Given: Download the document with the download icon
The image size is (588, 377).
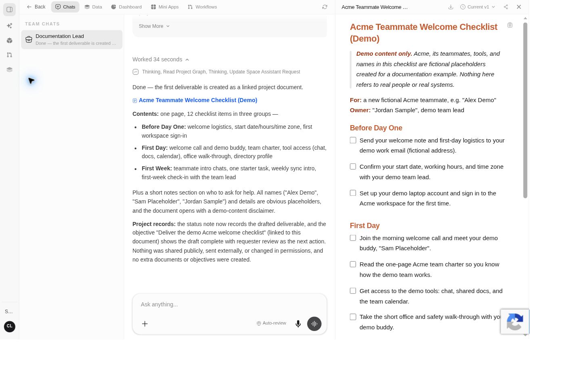Looking at the screenshot, I should pos(451,7).
